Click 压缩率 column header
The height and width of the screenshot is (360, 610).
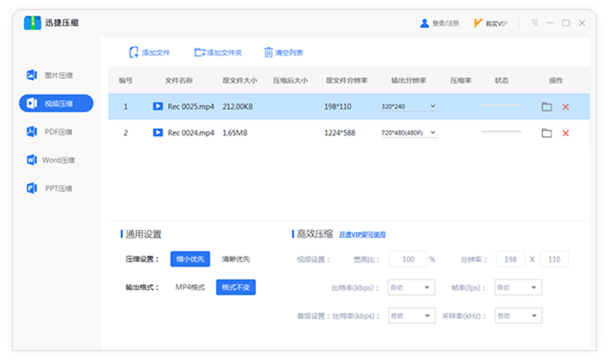click(x=461, y=81)
